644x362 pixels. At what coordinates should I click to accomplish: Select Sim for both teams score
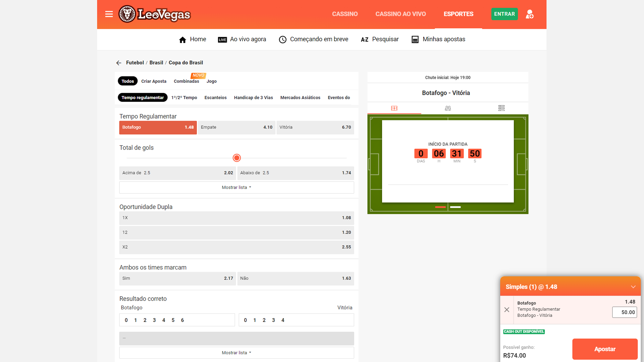coord(177,279)
